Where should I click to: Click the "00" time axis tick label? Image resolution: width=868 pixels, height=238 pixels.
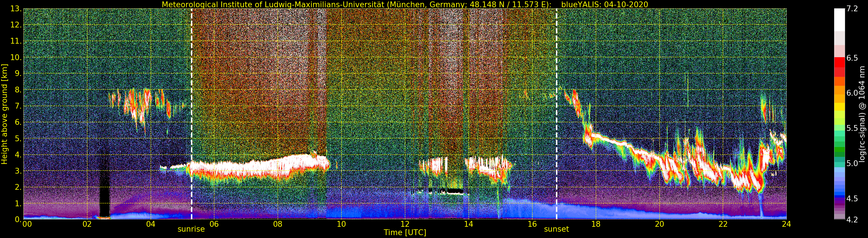click(x=27, y=224)
